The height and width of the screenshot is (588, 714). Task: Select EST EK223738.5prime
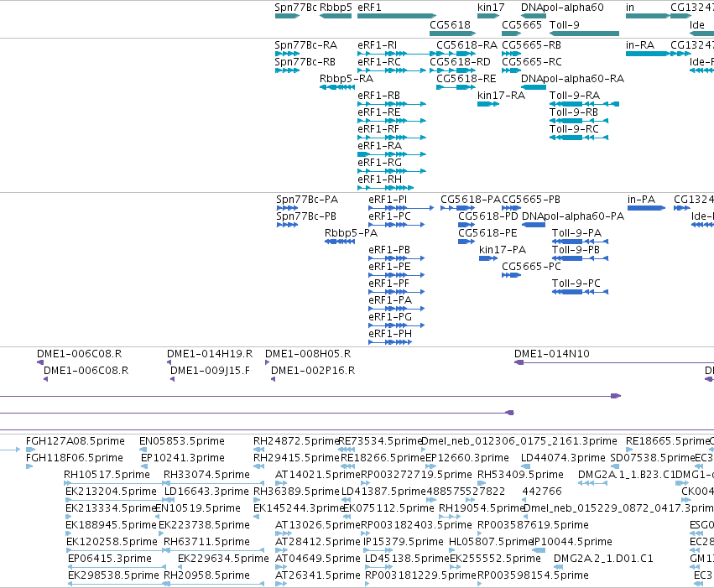coord(204,525)
